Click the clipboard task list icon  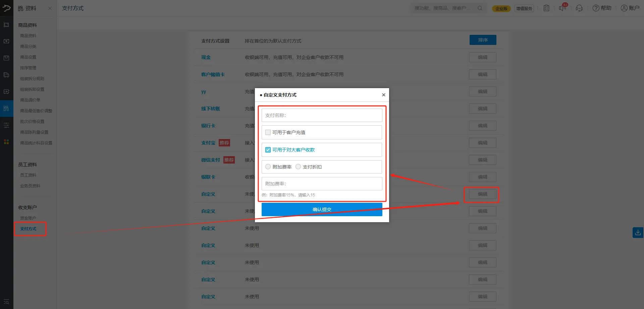click(546, 8)
